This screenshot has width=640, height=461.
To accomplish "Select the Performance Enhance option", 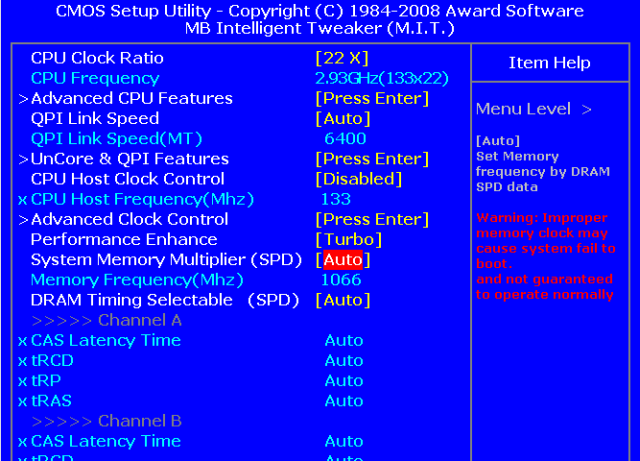I will tap(124, 239).
